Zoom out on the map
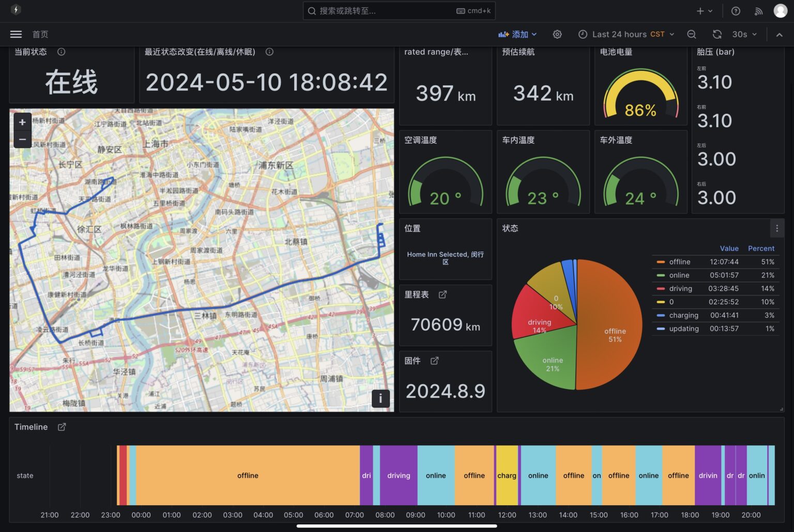The width and height of the screenshot is (794, 532). [x=22, y=139]
